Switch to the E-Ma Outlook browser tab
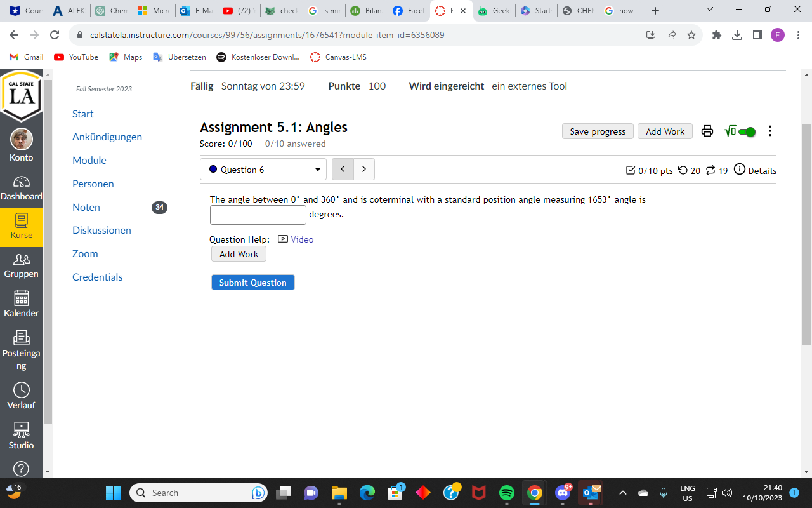Viewport: 812px width, 508px height. click(x=197, y=11)
